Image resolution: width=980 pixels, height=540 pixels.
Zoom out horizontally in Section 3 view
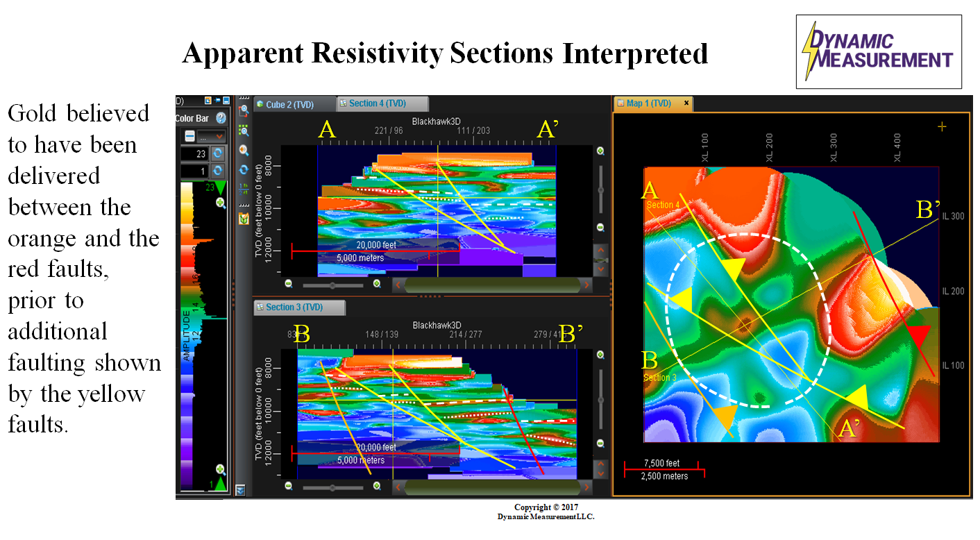pyautogui.click(x=289, y=487)
